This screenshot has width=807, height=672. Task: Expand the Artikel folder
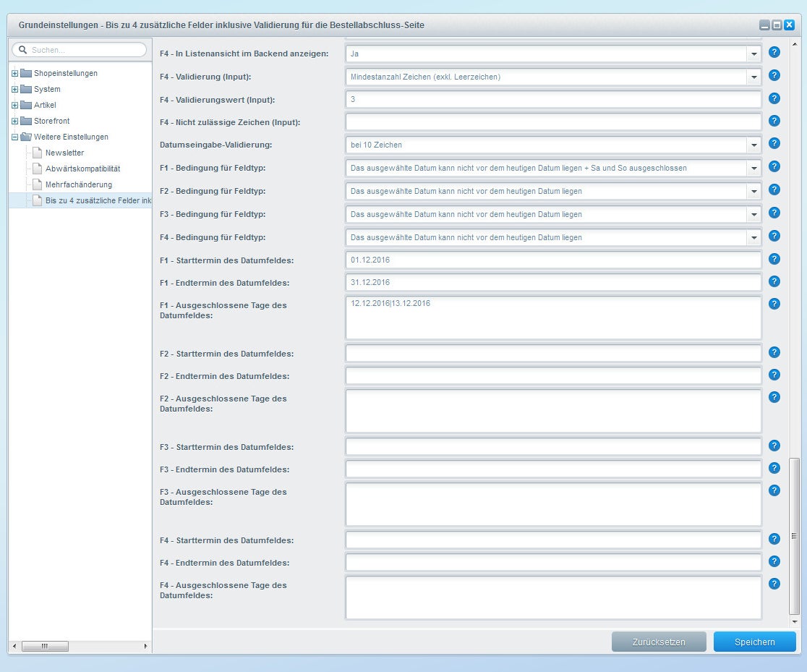point(15,105)
